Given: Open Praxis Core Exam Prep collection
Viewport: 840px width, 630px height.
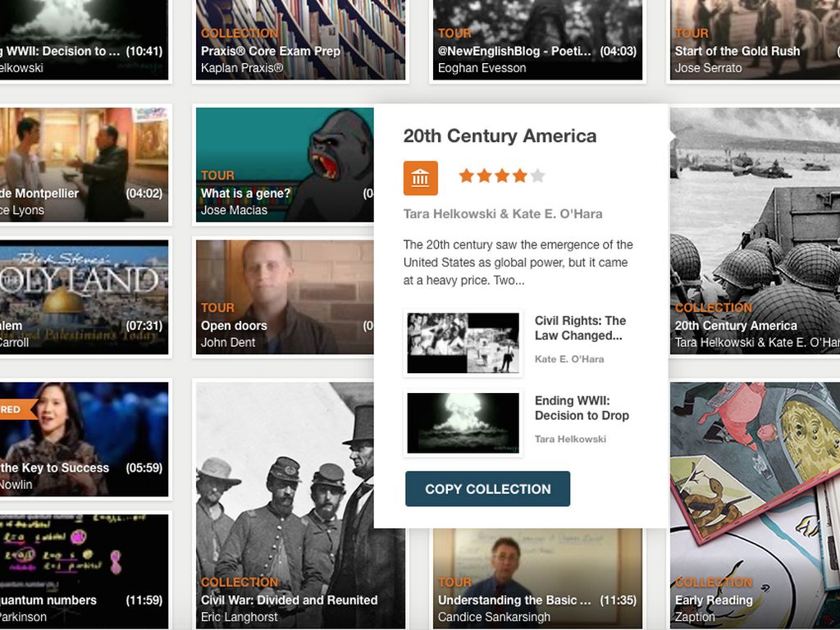Looking at the screenshot, I should [300, 41].
